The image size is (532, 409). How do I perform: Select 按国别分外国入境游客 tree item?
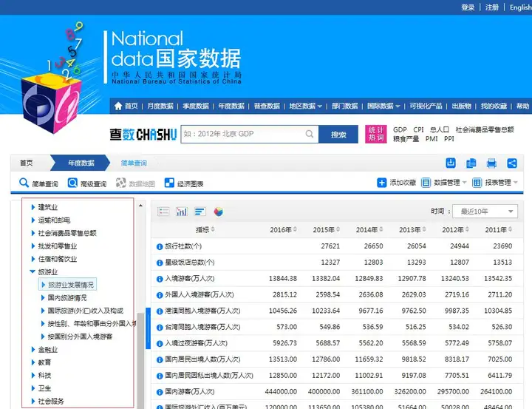click(80, 337)
